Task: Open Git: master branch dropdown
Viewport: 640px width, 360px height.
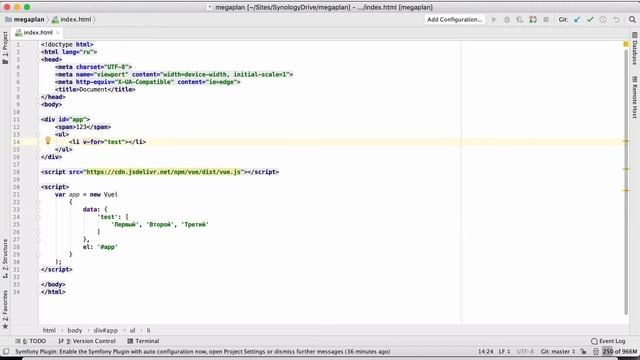Action: (x=558, y=351)
